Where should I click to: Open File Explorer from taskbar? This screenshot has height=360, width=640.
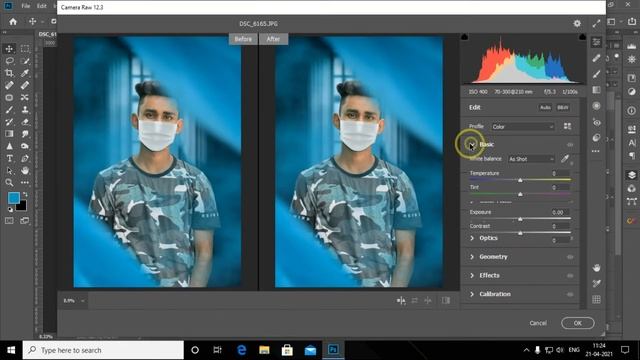[x=264, y=350]
